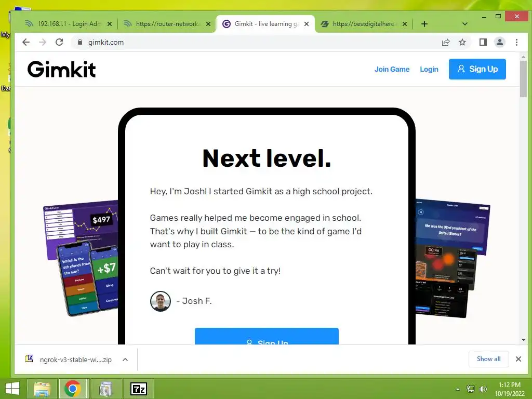Reload the gimkit.com page

pos(59,42)
